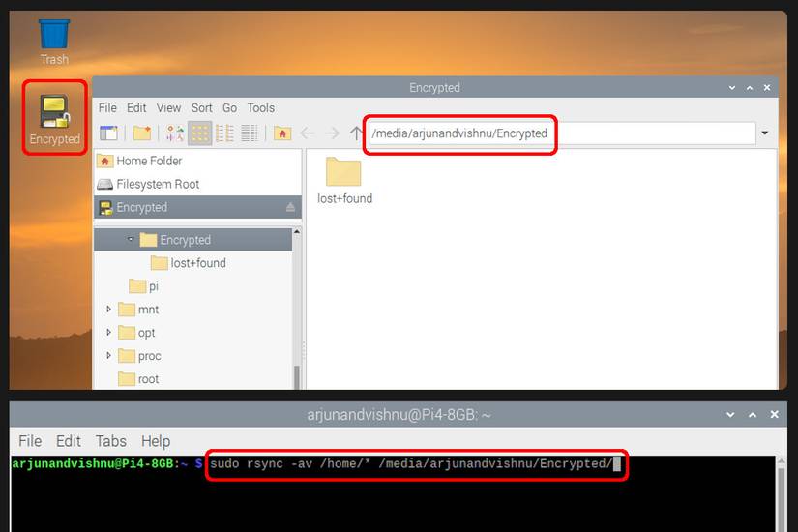Select Filesystem Root in the places list
798x532 pixels.
(x=197, y=184)
